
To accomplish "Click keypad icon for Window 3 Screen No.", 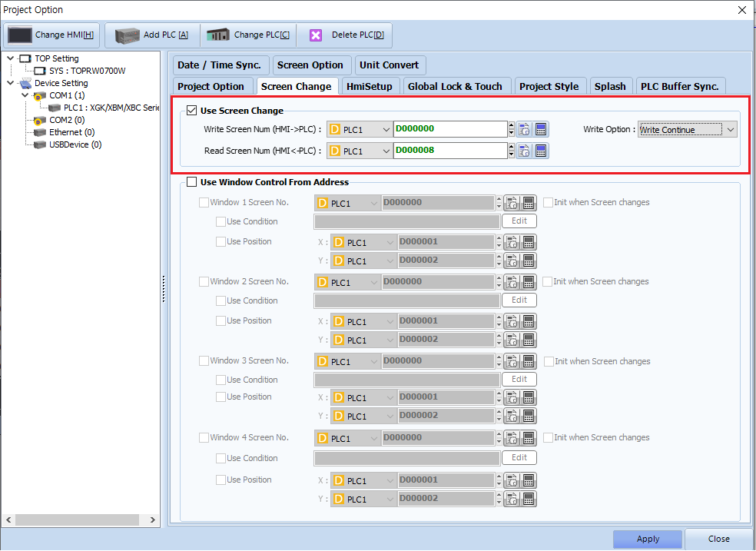I will [x=529, y=361].
